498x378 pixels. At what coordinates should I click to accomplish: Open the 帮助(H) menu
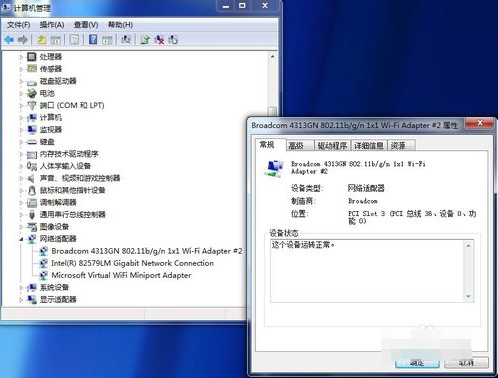click(120, 25)
